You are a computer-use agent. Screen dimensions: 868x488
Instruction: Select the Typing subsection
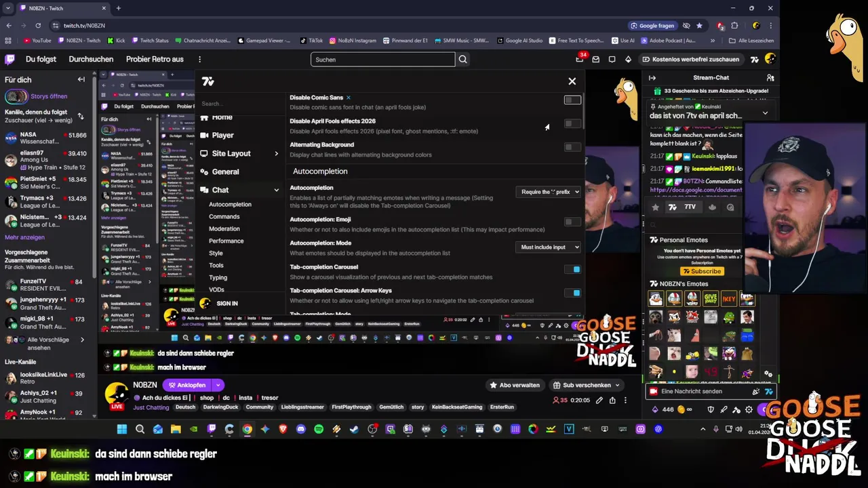[x=218, y=278]
